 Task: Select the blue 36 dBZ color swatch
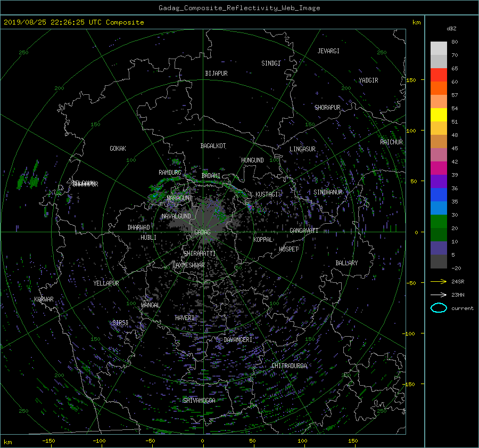tap(439, 194)
